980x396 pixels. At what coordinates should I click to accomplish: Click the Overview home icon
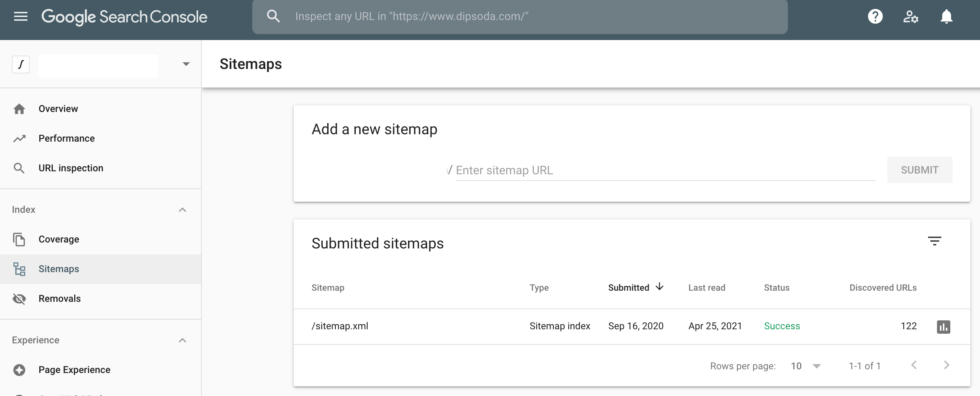19,109
